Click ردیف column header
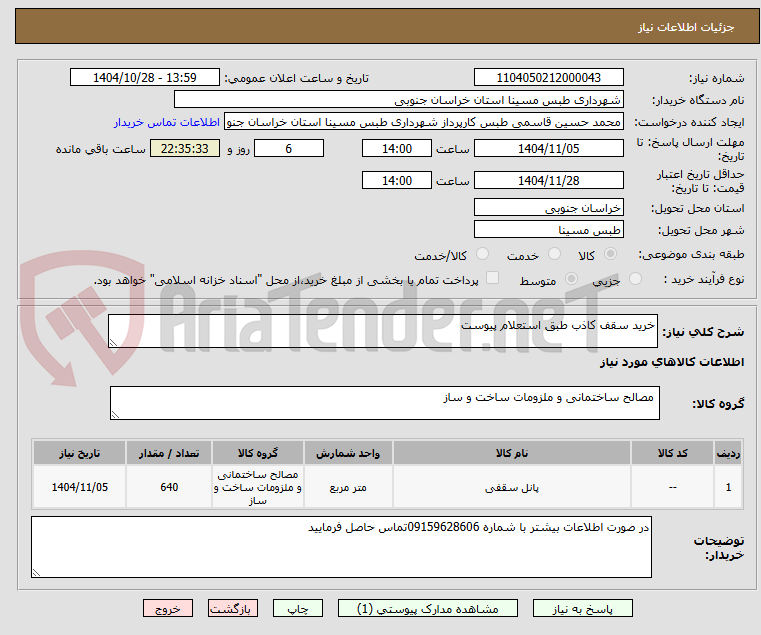The width and height of the screenshot is (761, 635). (728, 453)
